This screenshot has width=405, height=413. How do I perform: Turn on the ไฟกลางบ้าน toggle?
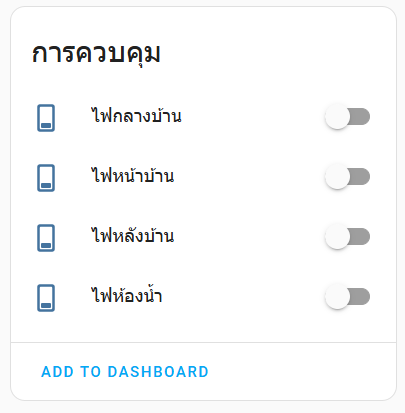pyautogui.click(x=347, y=117)
